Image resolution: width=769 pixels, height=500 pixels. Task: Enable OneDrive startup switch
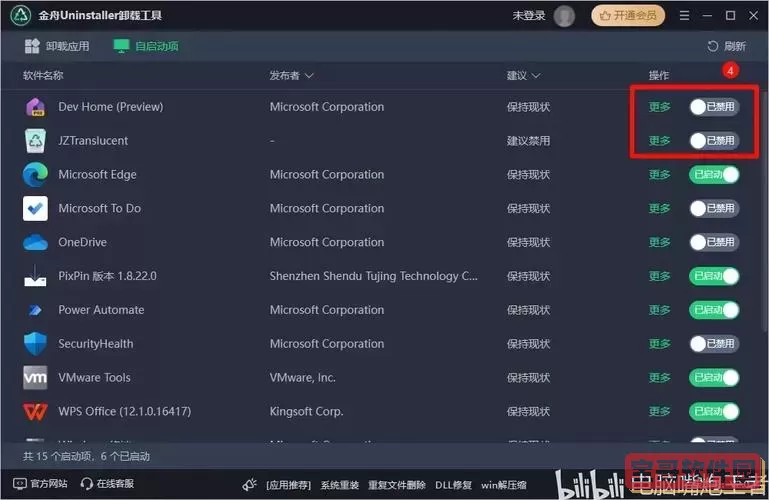pyautogui.click(x=714, y=242)
